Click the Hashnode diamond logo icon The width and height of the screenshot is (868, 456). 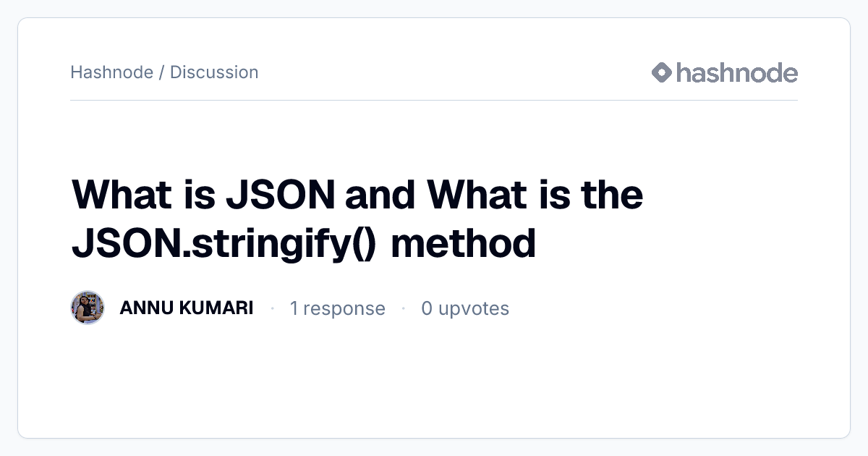coord(662,72)
